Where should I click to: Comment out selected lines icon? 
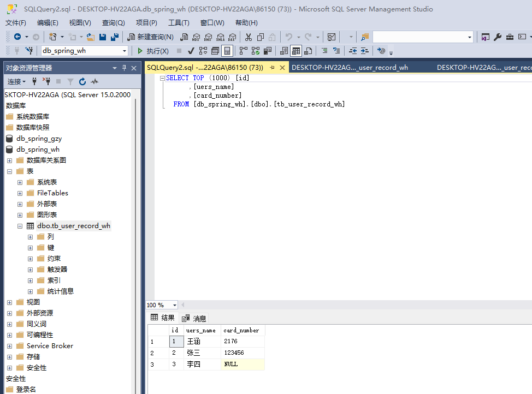(x=324, y=51)
